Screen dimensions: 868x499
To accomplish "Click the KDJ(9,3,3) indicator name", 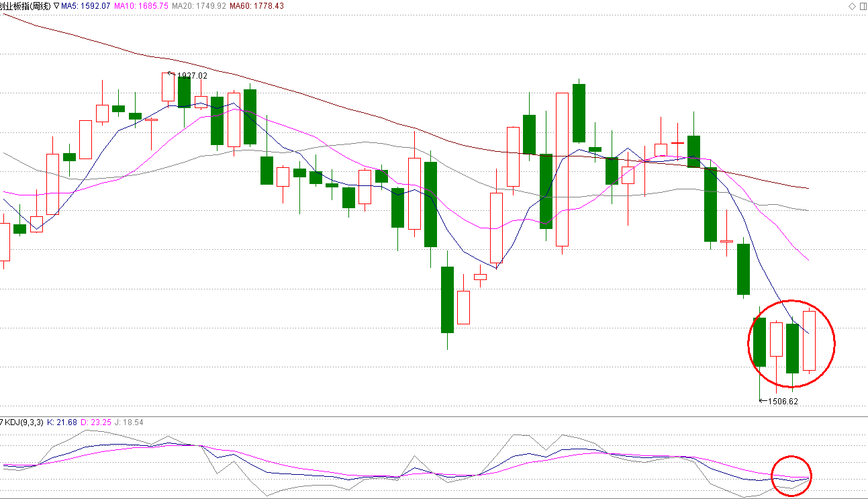I will pos(23,422).
